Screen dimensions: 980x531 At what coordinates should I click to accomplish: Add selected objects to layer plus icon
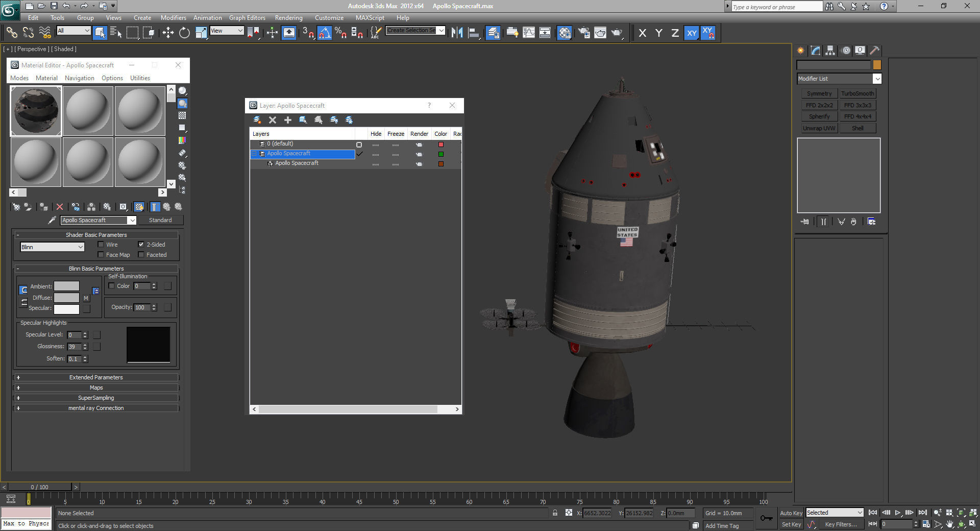click(288, 120)
